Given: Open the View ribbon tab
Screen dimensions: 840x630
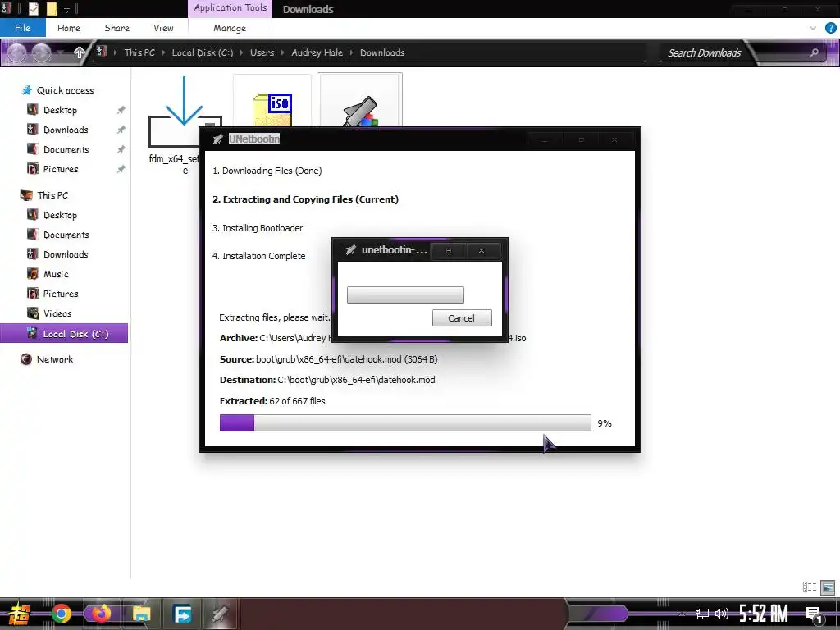Looking at the screenshot, I should pyautogui.click(x=163, y=28).
